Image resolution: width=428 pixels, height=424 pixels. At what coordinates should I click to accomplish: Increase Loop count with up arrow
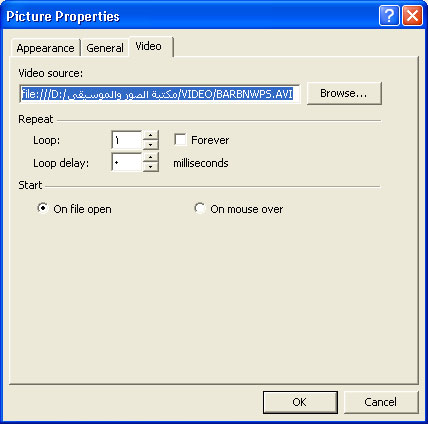pos(151,135)
